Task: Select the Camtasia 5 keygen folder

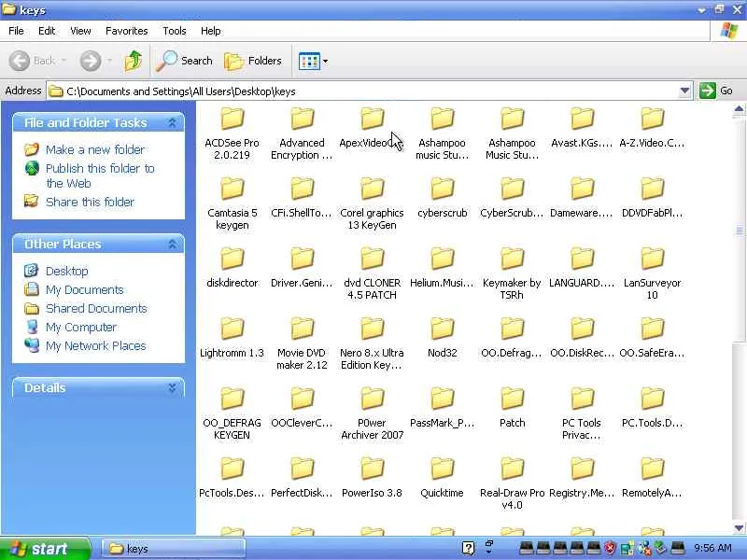Action: (232, 189)
